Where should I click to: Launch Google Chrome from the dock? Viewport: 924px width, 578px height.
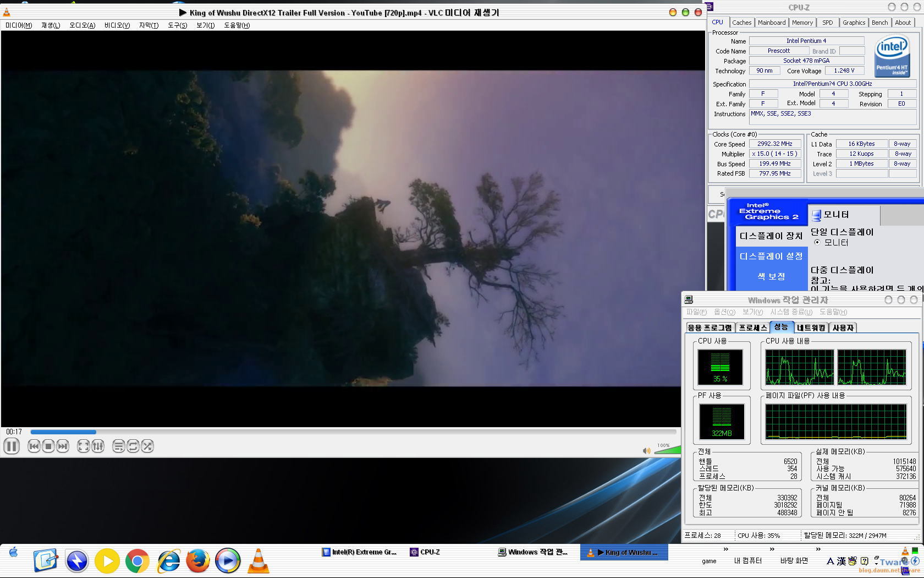pos(137,561)
